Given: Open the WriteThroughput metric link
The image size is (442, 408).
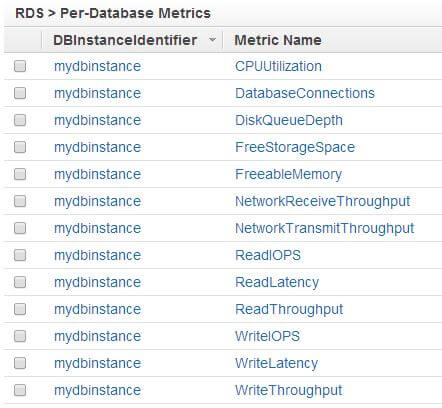Looking at the screenshot, I should pyautogui.click(x=289, y=390).
